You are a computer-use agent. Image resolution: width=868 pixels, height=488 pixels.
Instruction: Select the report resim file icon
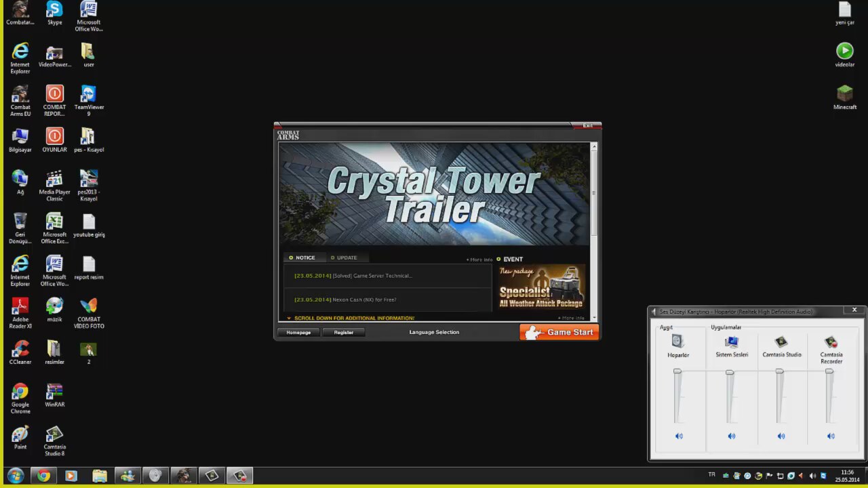[x=89, y=268]
